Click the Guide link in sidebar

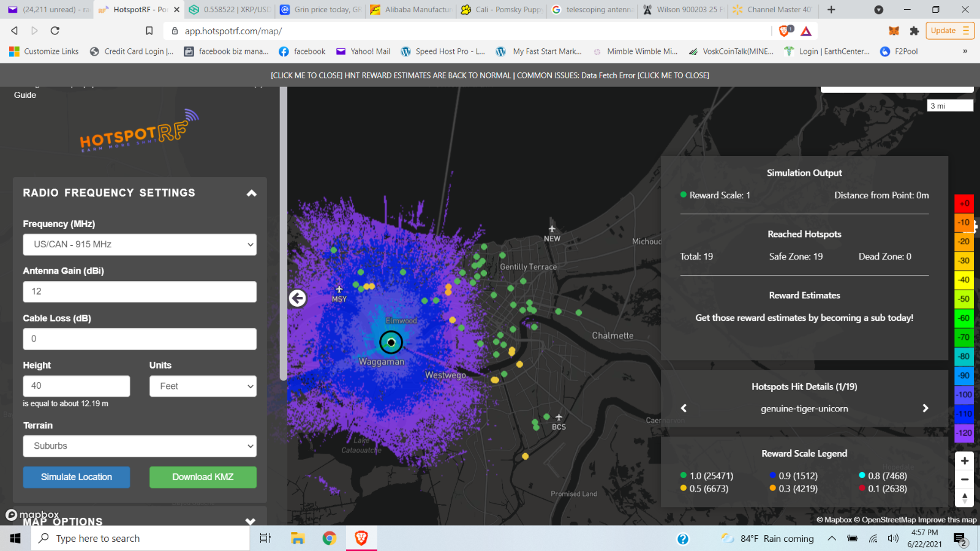coord(25,95)
